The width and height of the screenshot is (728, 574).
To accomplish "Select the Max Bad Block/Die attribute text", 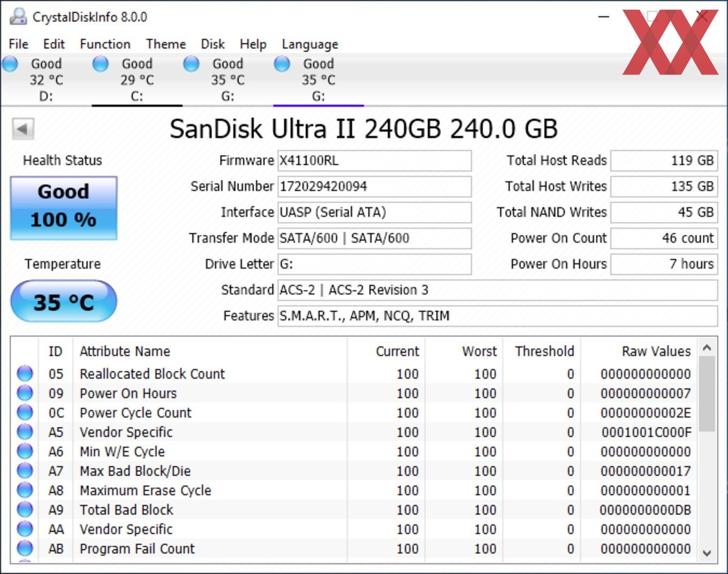I will 135,471.
